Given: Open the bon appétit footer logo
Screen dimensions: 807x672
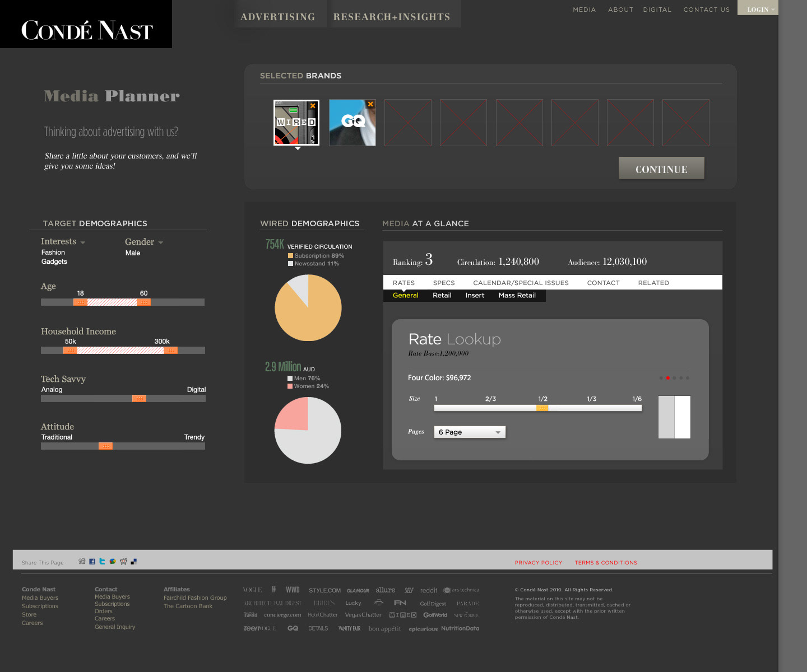Looking at the screenshot, I should [384, 629].
